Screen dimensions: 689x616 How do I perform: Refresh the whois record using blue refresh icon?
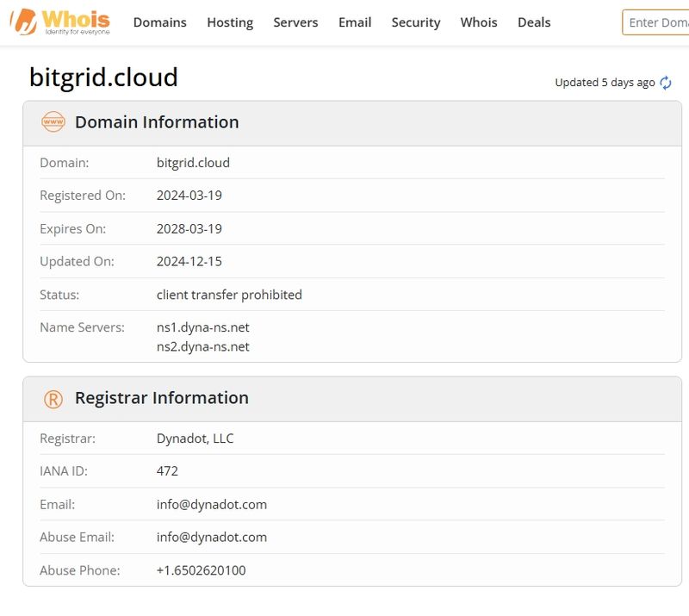[665, 83]
